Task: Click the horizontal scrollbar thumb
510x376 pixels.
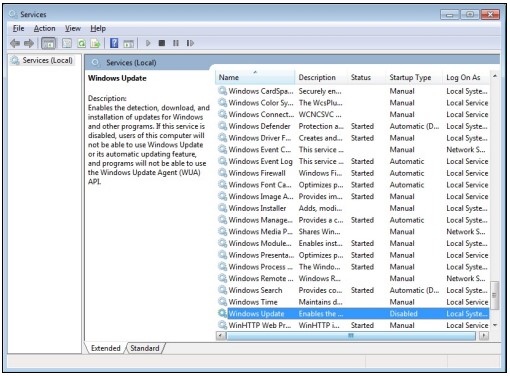Action: click(351, 336)
